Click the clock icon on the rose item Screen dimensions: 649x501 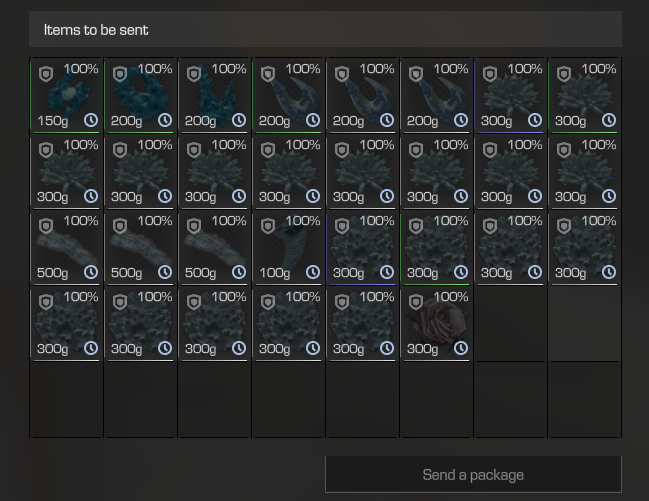(x=461, y=348)
